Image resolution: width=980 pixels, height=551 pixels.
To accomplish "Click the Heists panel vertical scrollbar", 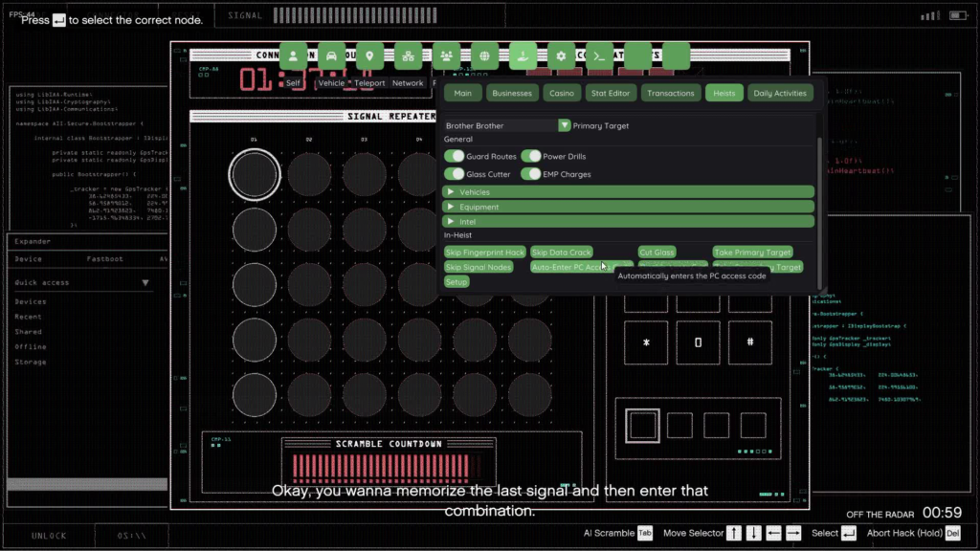I will point(819,212).
